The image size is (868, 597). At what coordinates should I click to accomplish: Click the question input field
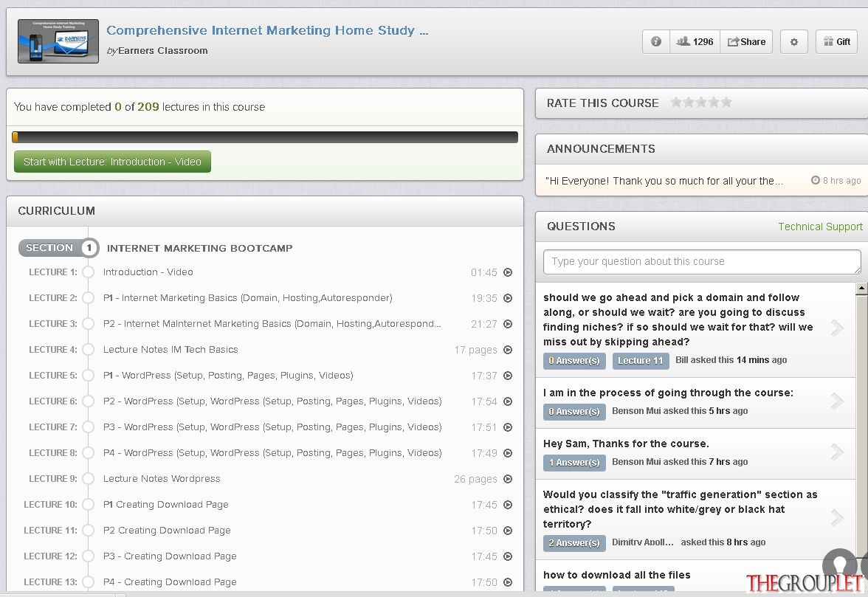[702, 262]
